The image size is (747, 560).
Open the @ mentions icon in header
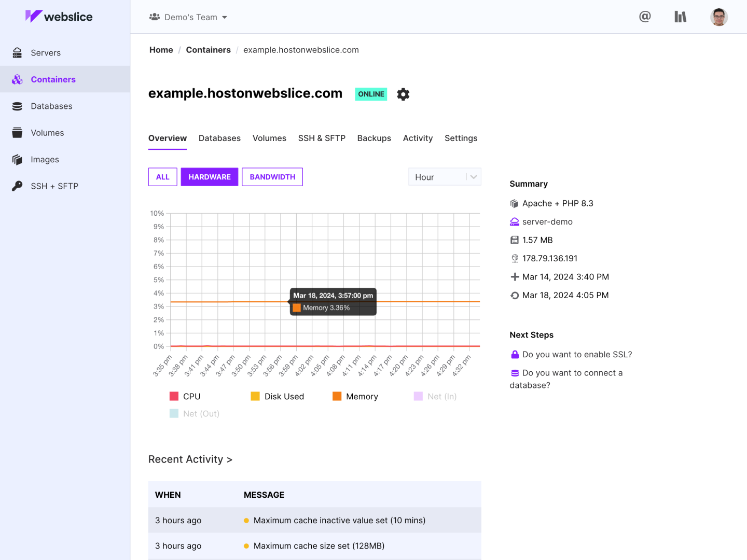point(645,17)
